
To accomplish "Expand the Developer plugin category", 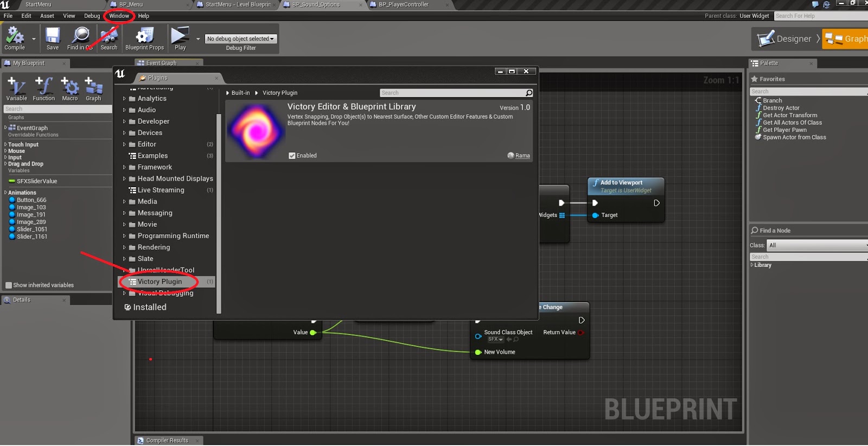I will click(124, 122).
